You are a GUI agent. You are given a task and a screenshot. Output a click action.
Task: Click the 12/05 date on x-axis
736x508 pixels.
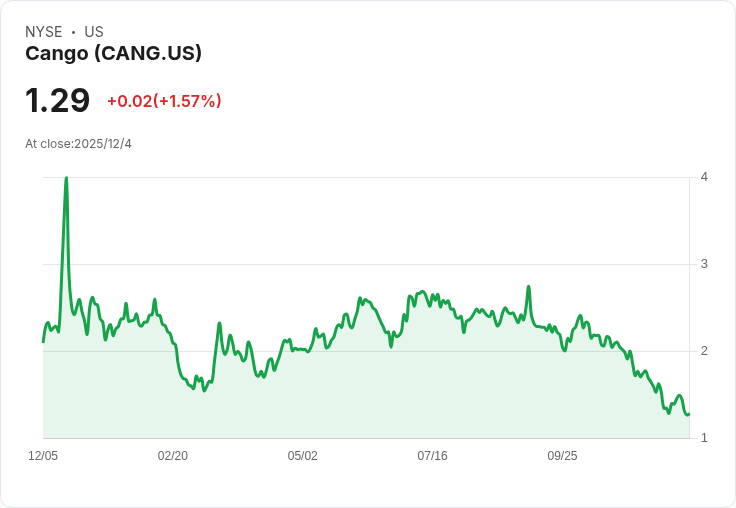tap(43, 456)
